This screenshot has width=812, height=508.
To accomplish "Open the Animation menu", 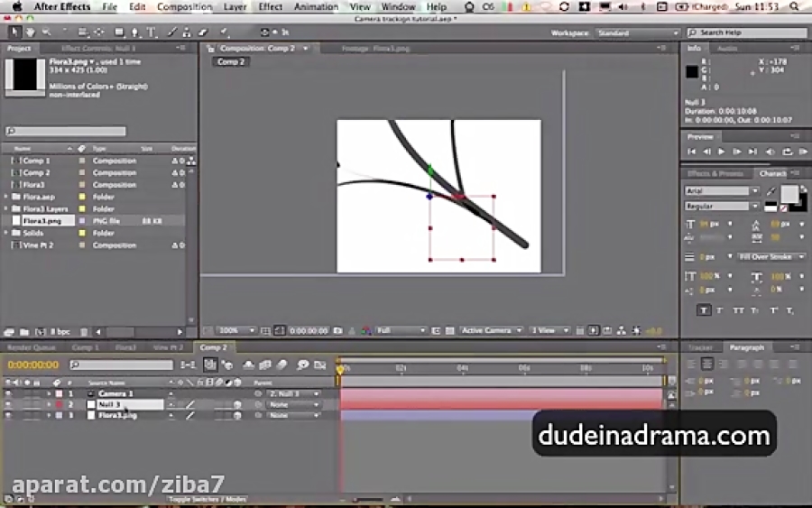I will (316, 6).
